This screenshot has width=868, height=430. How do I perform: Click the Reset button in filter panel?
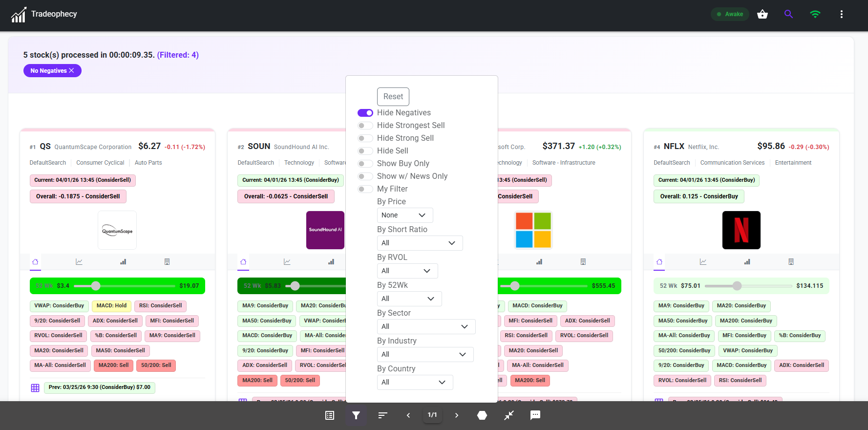(x=393, y=97)
